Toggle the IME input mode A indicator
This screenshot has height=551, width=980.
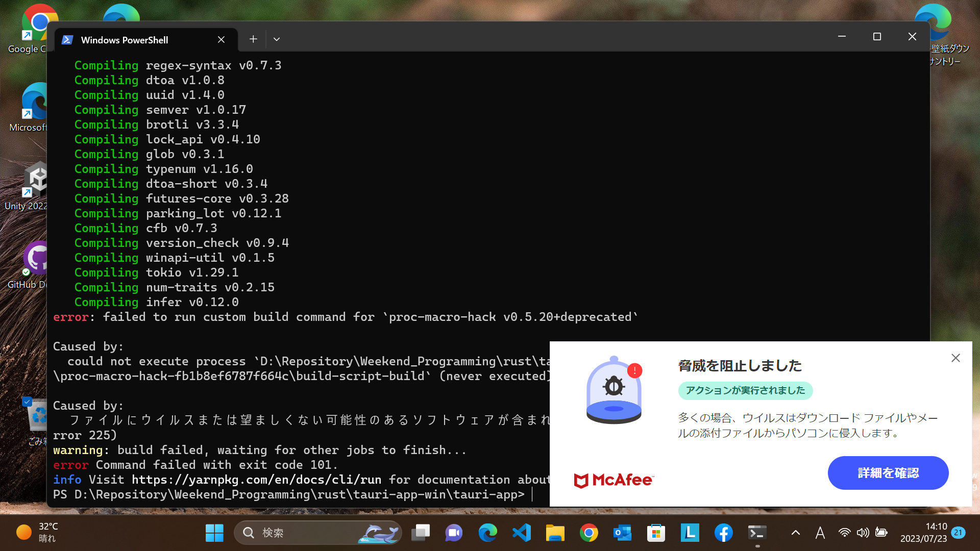[820, 533]
